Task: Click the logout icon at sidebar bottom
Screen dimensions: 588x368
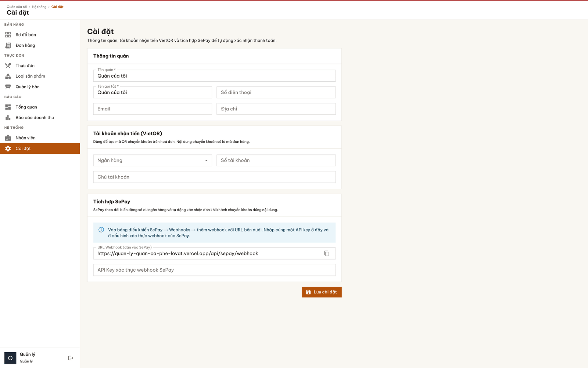Action: 71,358
